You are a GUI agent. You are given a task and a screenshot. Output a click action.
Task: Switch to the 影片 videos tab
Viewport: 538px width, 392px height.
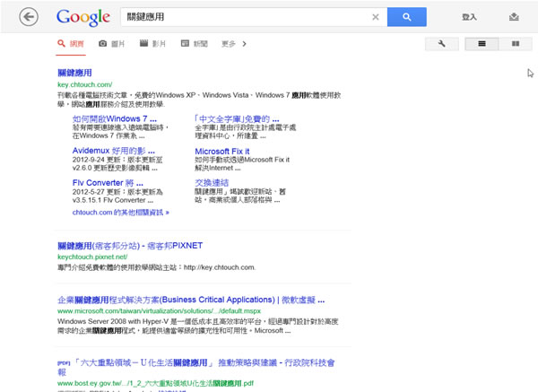pyautogui.click(x=152, y=44)
